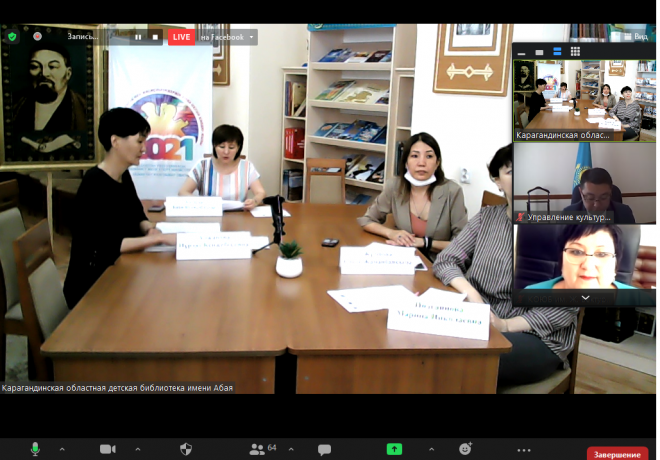Stop the recording
This screenshot has width=660, height=460.
click(155, 37)
